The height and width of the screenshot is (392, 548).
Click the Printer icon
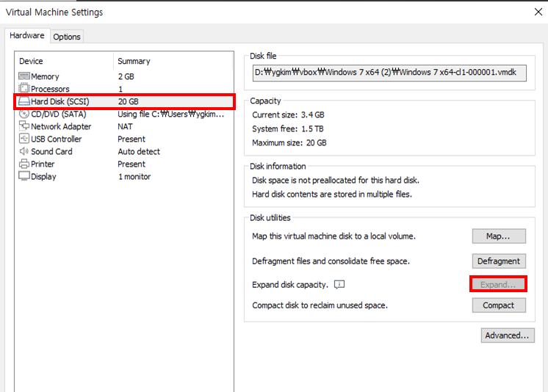pyautogui.click(x=24, y=164)
